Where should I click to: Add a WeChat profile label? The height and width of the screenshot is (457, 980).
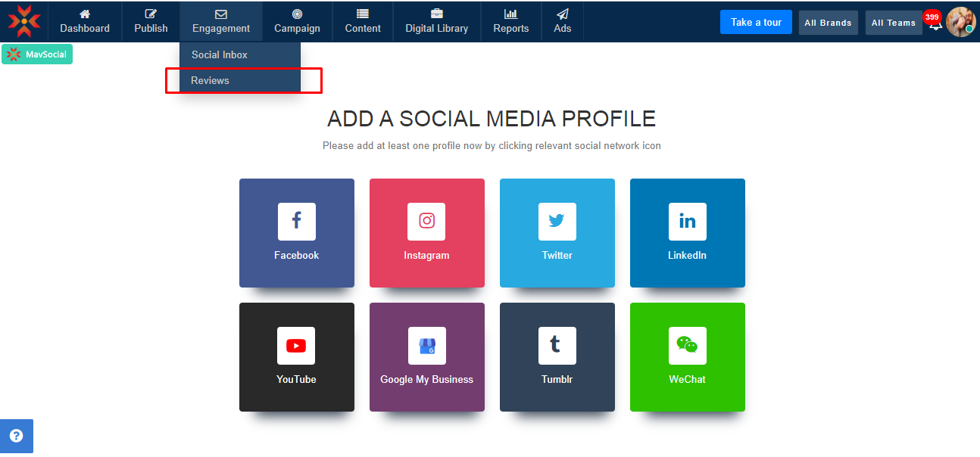(688, 379)
